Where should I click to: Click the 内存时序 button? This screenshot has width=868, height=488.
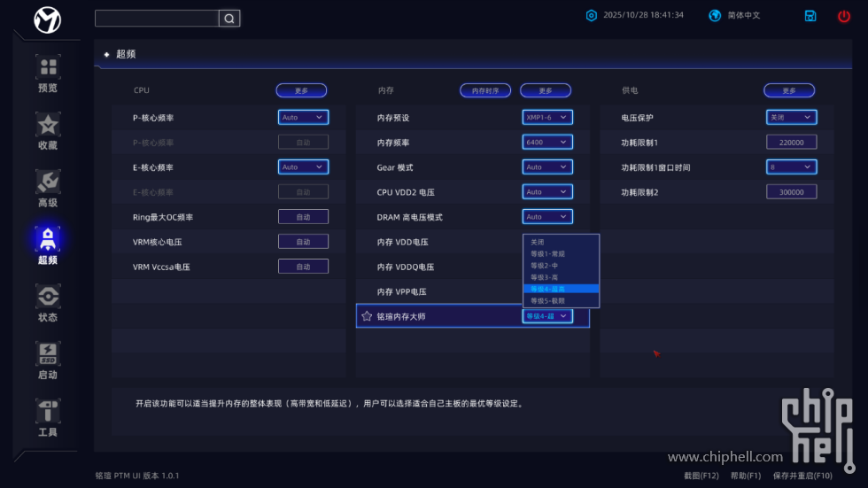(485, 90)
